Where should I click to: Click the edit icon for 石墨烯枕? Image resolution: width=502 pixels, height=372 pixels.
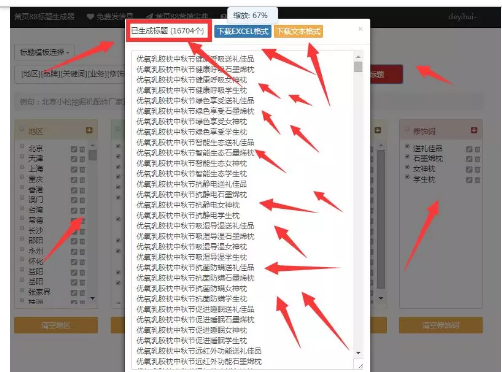(x=469, y=159)
